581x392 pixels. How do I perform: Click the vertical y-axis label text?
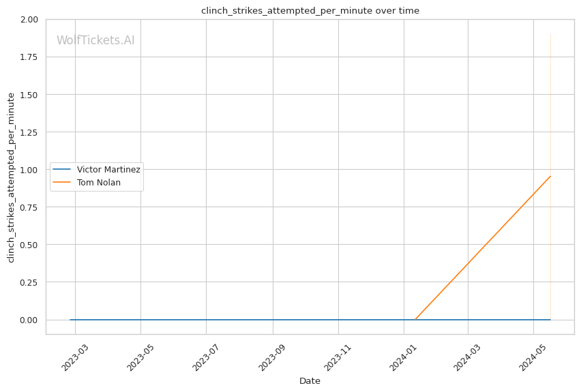(x=11, y=177)
